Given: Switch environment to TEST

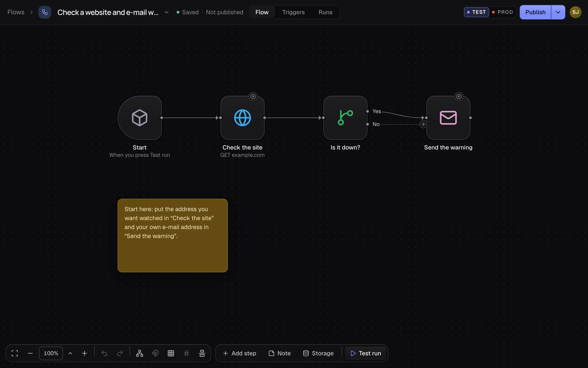Looking at the screenshot, I should [x=476, y=12].
